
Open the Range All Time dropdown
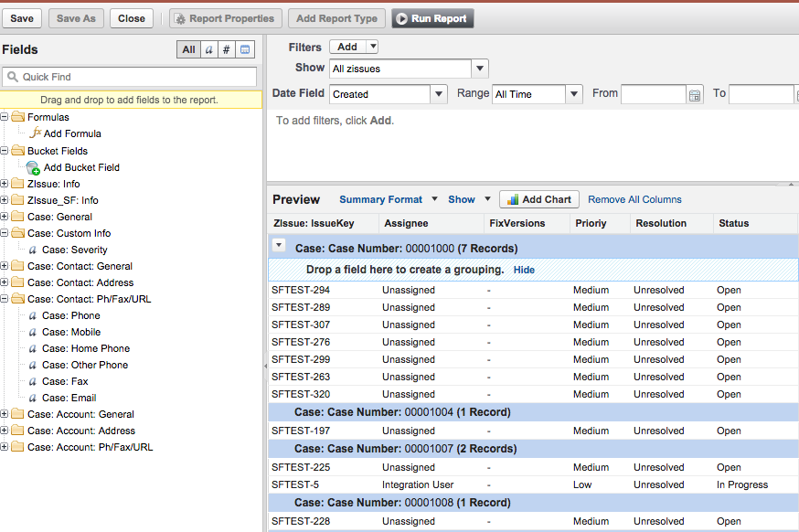[x=574, y=94]
